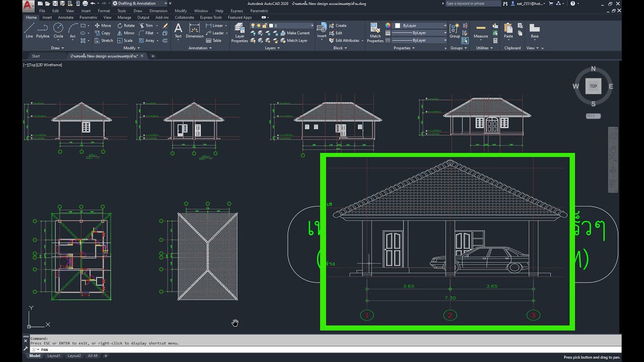Activate the Move command
The height and width of the screenshot is (362, 644).
[x=103, y=26]
